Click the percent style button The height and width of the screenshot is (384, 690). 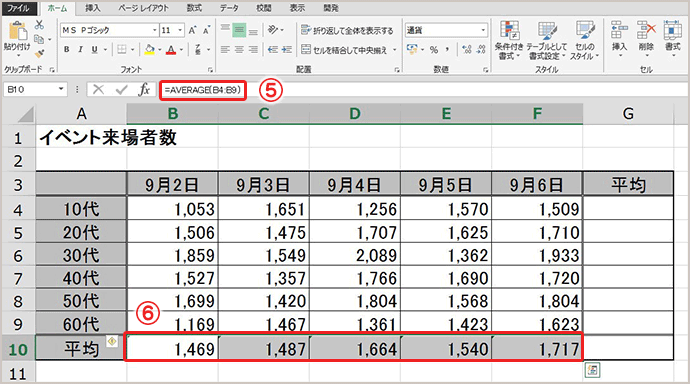pyautogui.click(x=434, y=50)
